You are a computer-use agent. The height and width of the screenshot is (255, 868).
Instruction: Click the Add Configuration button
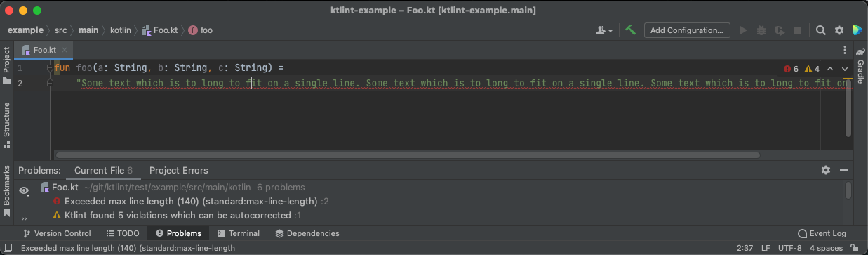click(686, 30)
